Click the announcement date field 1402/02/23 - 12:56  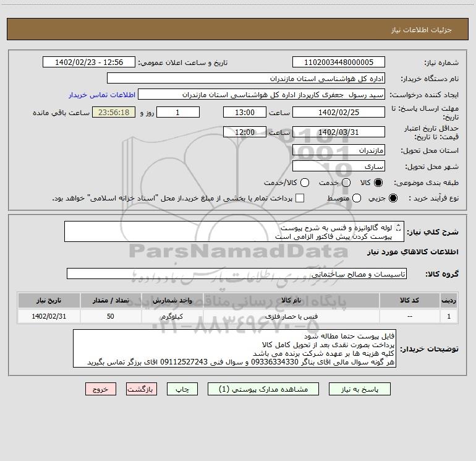89,62
